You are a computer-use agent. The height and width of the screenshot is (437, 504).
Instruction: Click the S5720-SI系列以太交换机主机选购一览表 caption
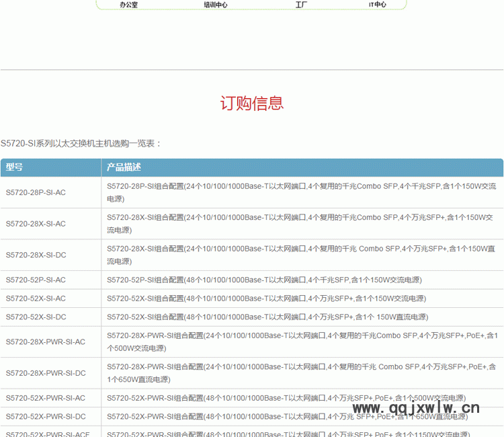[81, 143]
